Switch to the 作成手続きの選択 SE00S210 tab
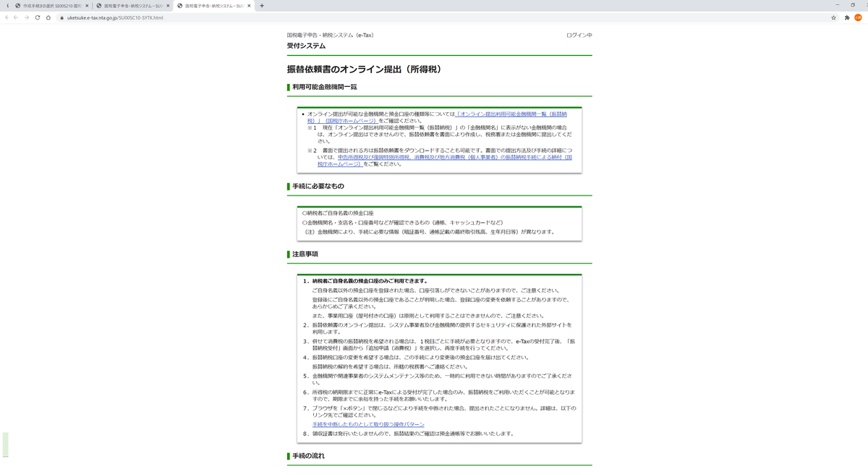868x475 pixels. click(x=51, y=6)
